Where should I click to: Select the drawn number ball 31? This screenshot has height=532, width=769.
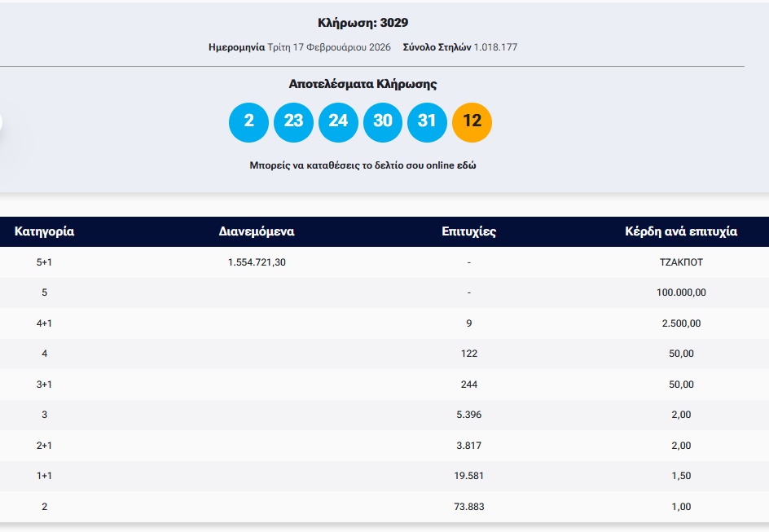pos(428,121)
